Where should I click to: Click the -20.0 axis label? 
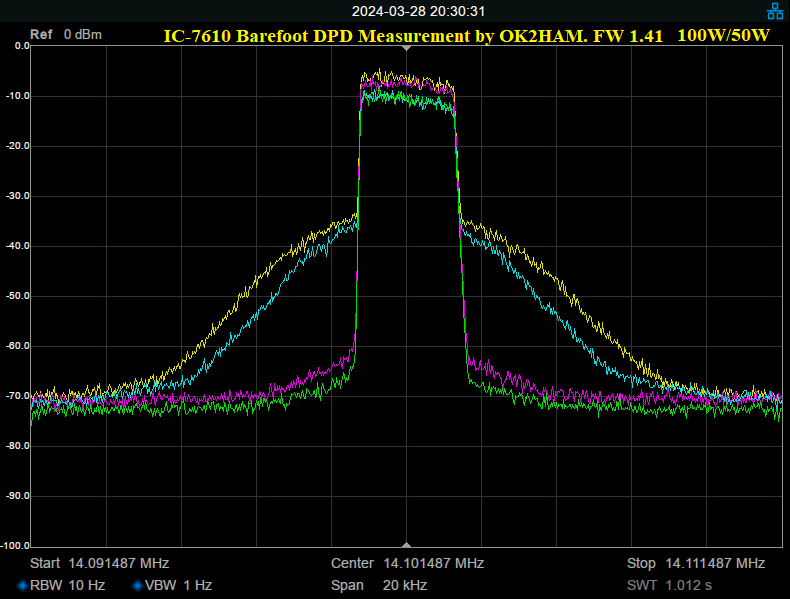(x=18, y=146)
